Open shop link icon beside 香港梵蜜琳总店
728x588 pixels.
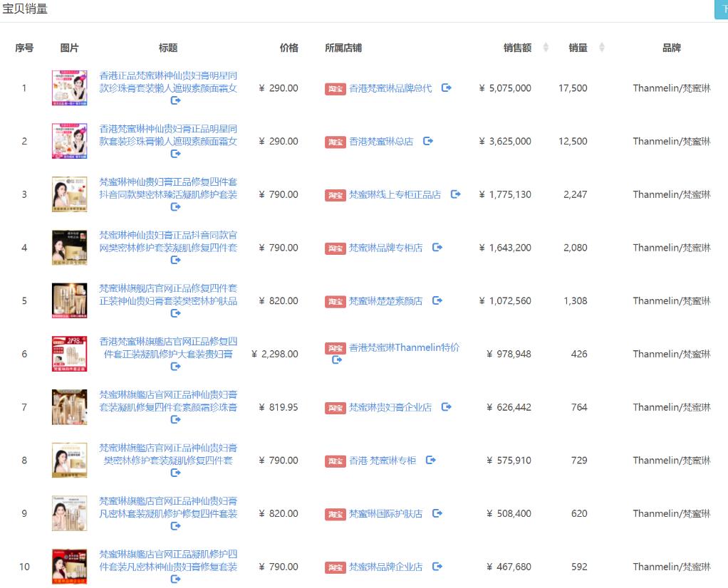point(428,141)
